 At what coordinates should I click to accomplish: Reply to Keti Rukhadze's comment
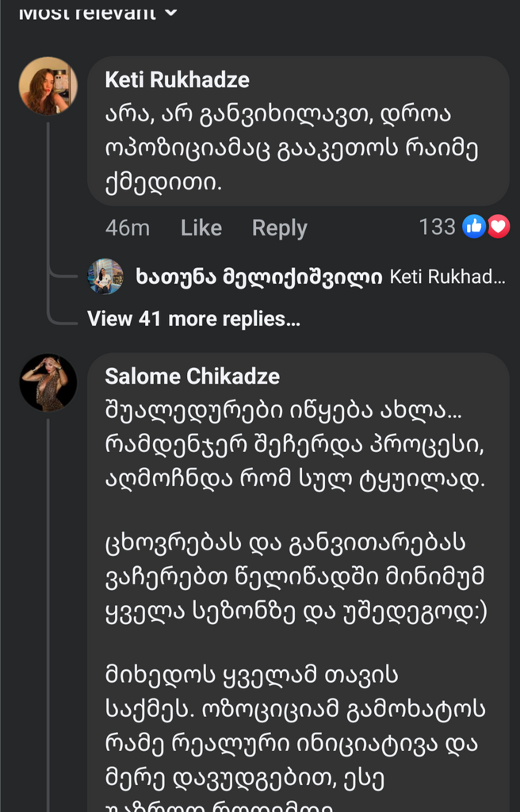(x=279, y=228)
